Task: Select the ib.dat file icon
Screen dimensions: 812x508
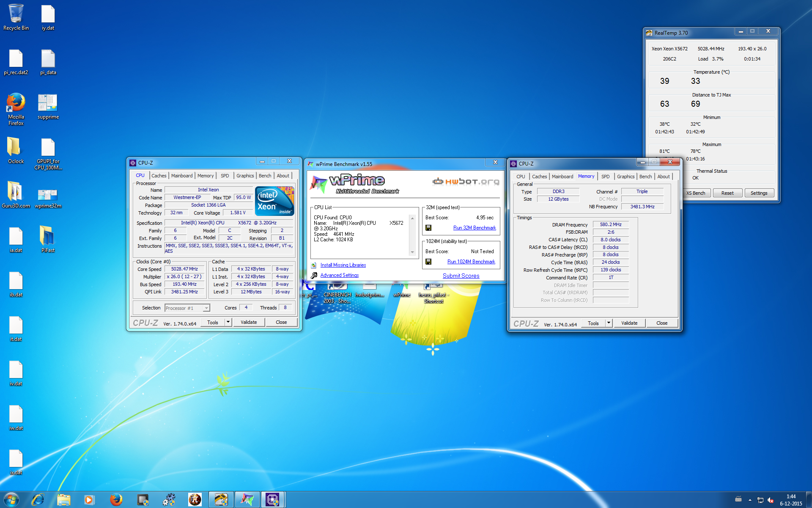Action: (16, 284)
